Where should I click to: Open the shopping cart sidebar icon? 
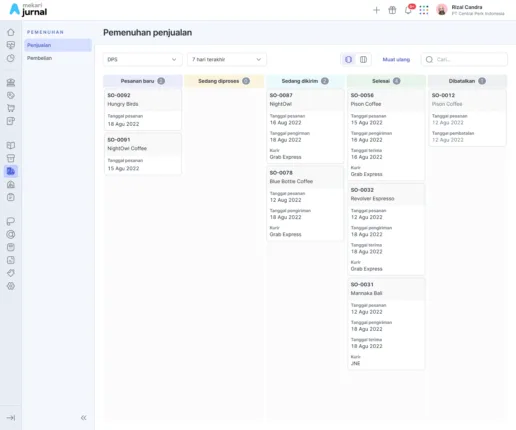click(x=11, y=108)
